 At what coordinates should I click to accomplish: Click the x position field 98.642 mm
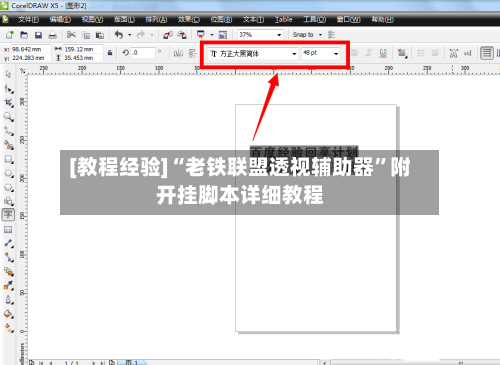[x=31, y=49]
